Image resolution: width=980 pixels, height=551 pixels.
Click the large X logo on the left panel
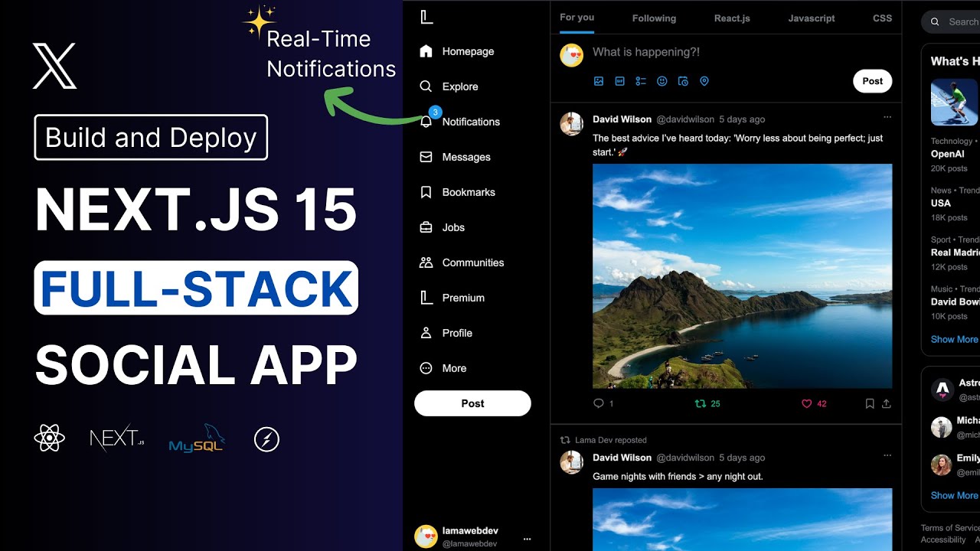(54, 66)
